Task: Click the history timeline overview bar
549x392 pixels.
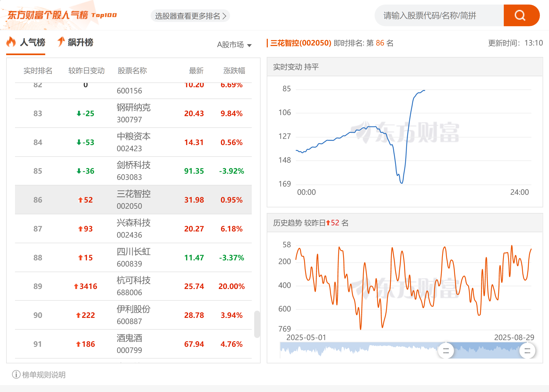Action: point(405,350)
